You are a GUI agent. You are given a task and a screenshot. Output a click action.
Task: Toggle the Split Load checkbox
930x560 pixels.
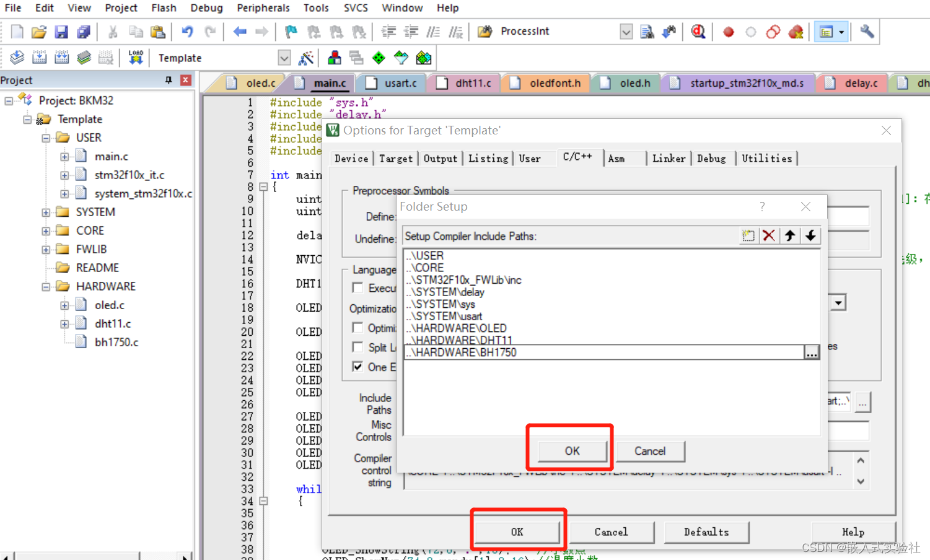click(358, 347)
